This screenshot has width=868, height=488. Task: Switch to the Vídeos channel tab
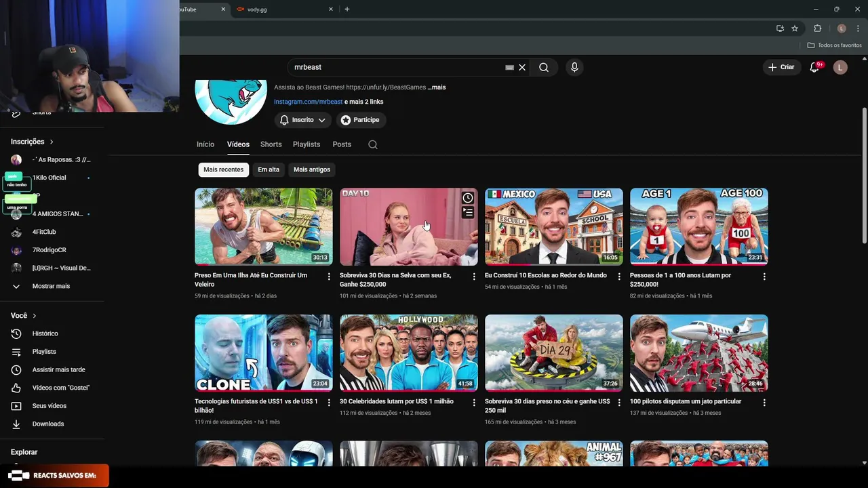238,144
